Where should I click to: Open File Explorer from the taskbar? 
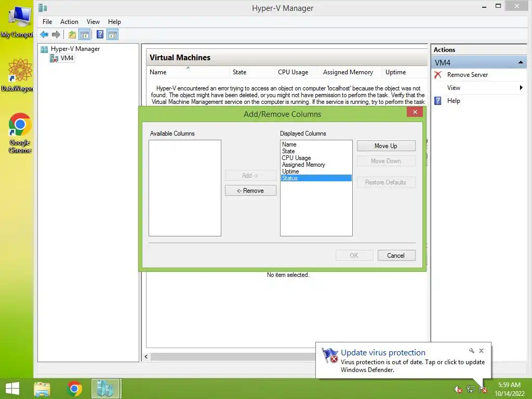click(x=42, y=389)
